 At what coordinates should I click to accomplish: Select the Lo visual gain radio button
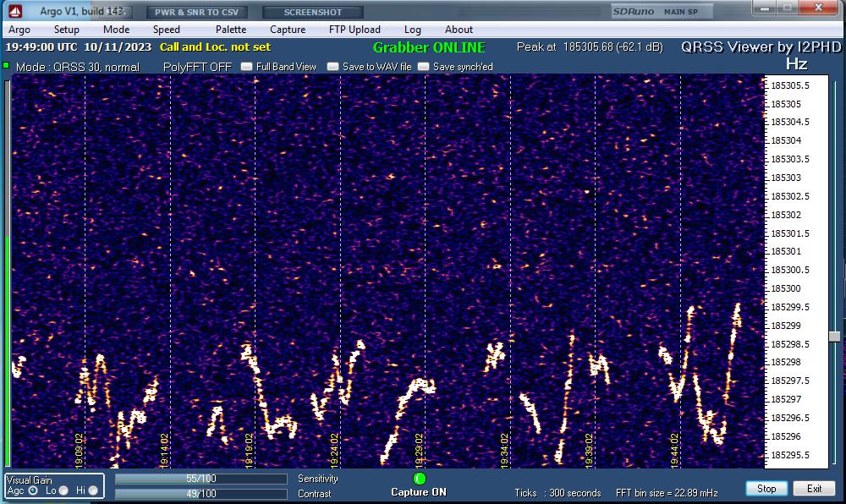(x=63, y=490)
